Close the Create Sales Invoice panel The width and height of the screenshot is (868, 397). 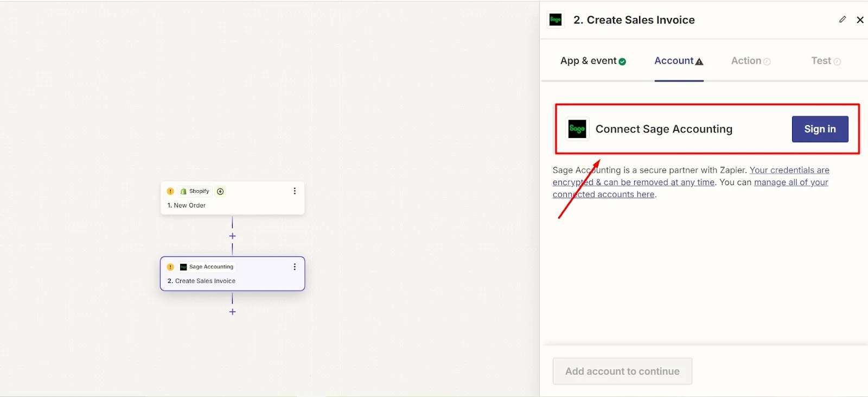(860, 20)
